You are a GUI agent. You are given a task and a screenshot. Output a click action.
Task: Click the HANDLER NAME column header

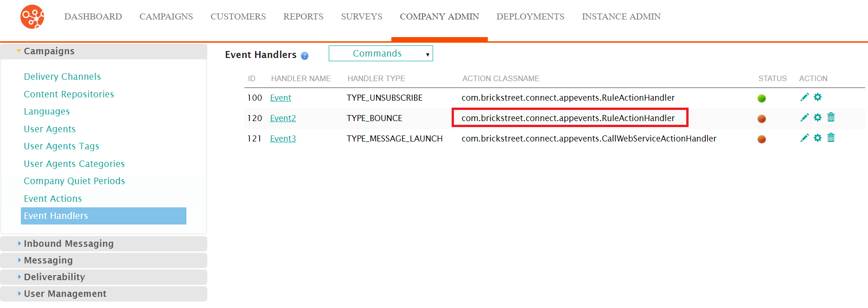[x=301, y=78]
